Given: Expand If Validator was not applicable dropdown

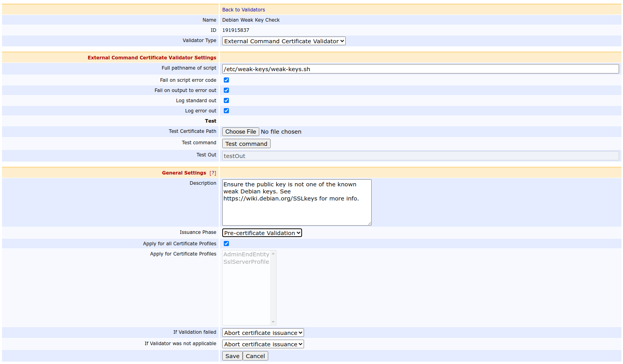Looking at the screenshot, I should (x=263, y=344).
